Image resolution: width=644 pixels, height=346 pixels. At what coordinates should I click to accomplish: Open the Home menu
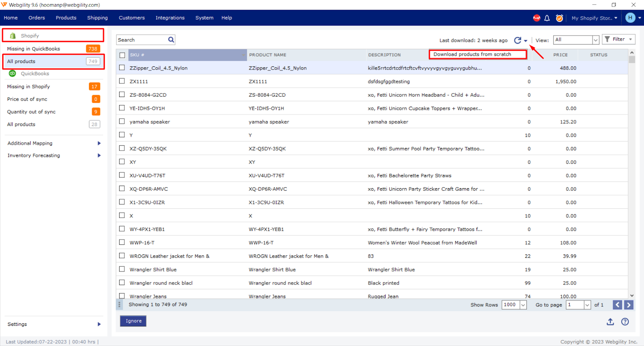click(11, 18)
